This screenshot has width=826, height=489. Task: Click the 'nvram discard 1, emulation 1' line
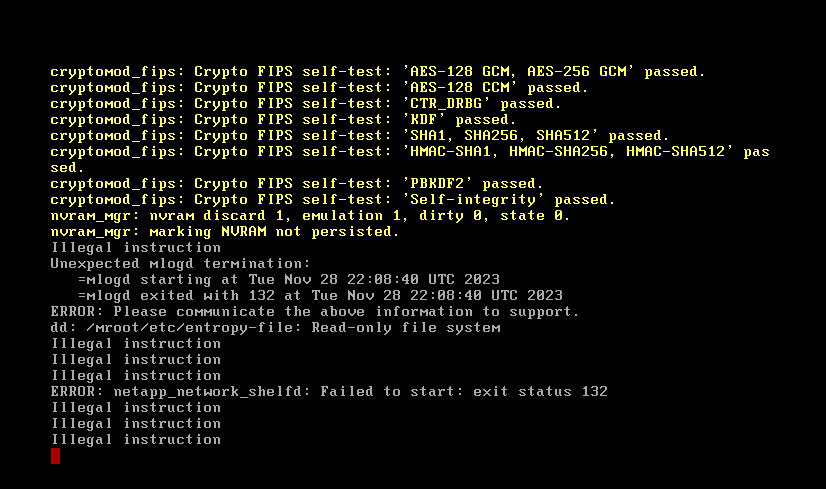coord(310,216)
